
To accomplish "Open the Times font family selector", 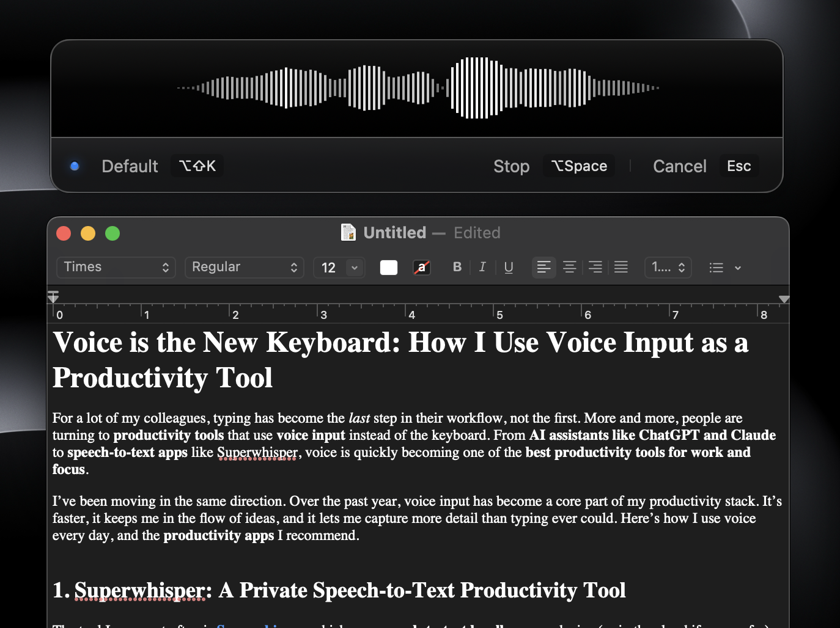I will (x=116, y=267).
